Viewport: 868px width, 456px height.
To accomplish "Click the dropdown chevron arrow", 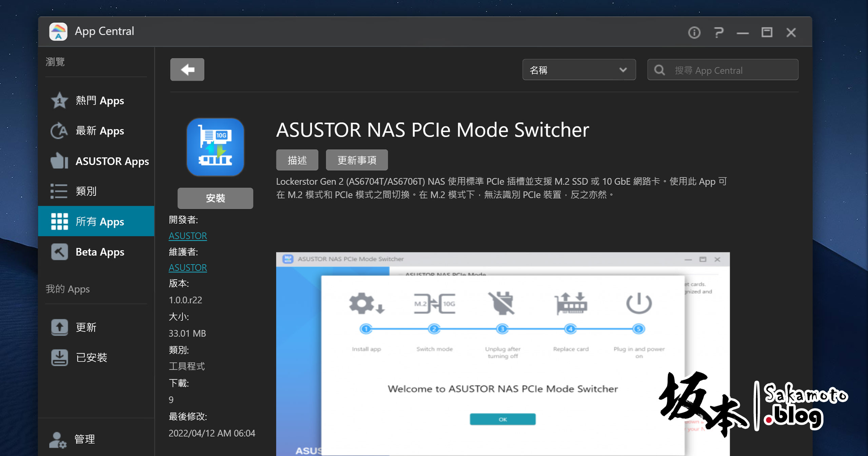I will coord(623,70).
